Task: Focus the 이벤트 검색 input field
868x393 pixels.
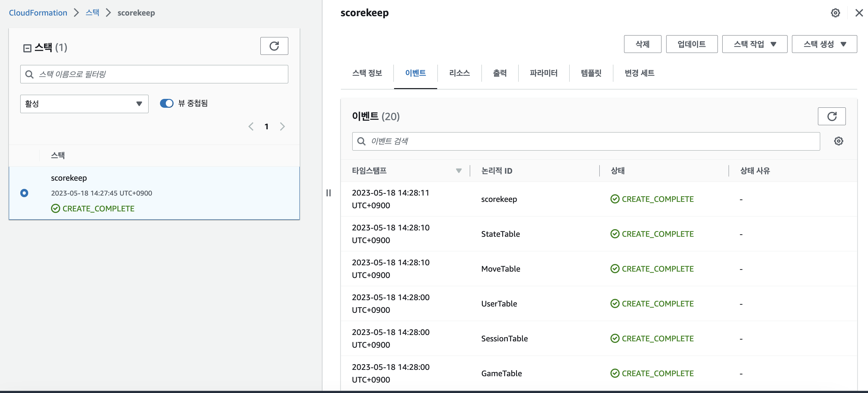Action: pos(586,141)
